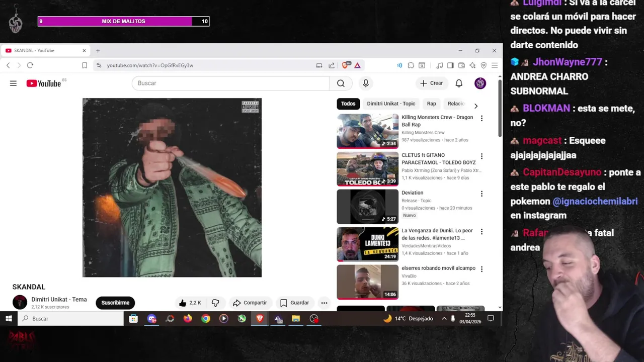Select the Relacionados filter chip
This screenshot has width=644, height=362.
[x=456, y=104]
